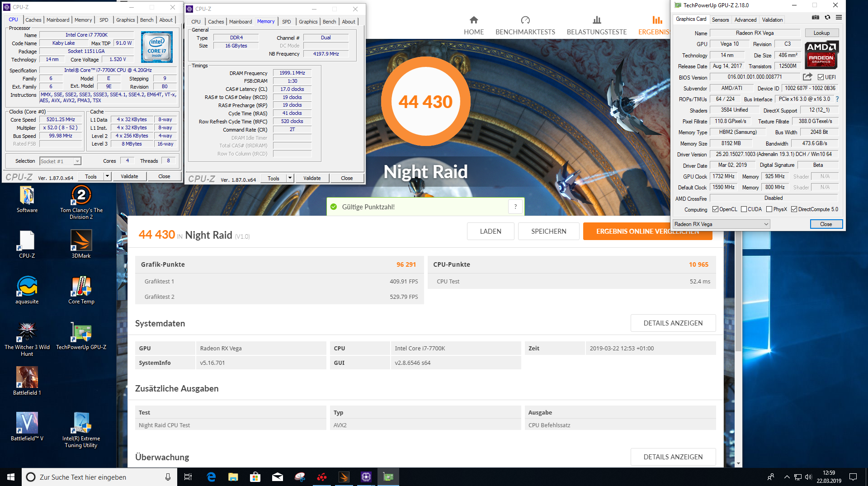Launch Core Temp from the desktop
868x486 pixels.
(81, 290)
